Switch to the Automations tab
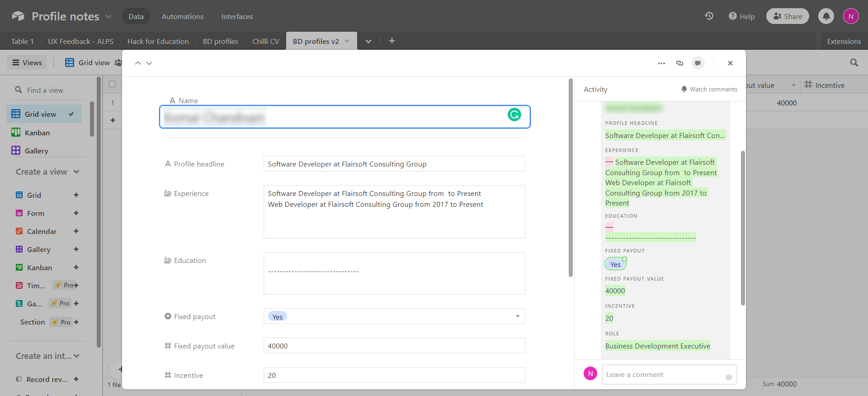This screenshot has height=396, width=868. coord(183,16)
